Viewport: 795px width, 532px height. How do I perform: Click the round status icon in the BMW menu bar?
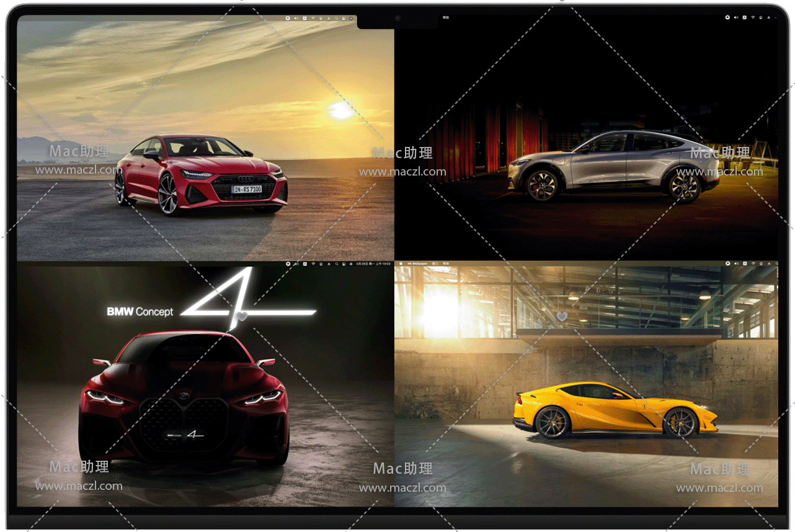288,264
